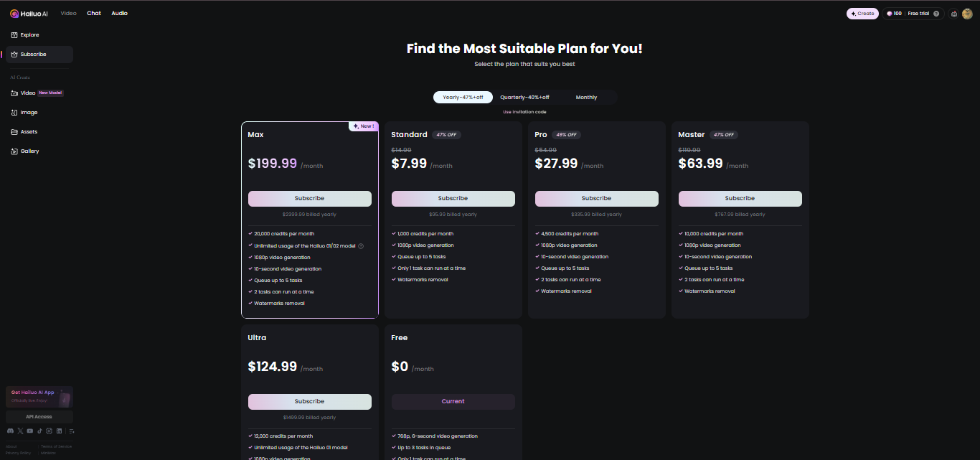The height and width of the screenshot is (460, 980).
Task: Select the Video creation tool in the sidebar
Action: coord(26,93)
